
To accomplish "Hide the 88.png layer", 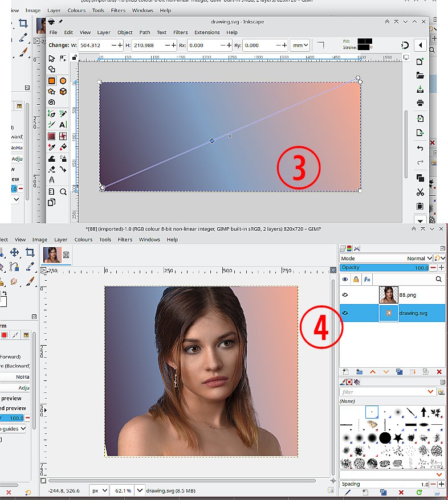I will pyautogui.click(x=345, y=294).
